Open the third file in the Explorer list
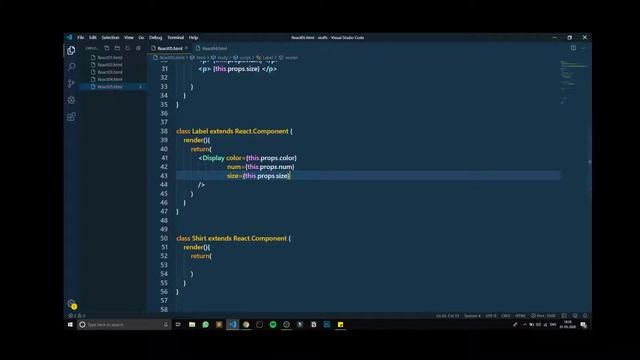The image size is (640, 360). point(110,72)
